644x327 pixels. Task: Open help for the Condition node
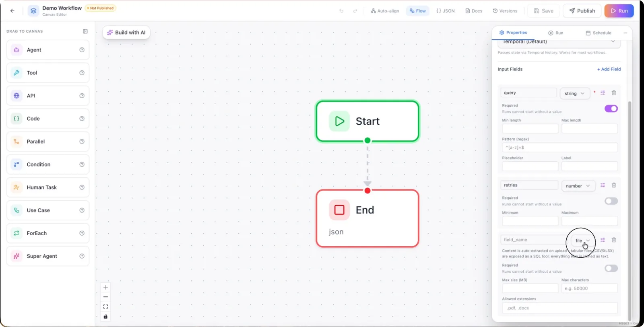pyautogui.click(x=82, y=165)
